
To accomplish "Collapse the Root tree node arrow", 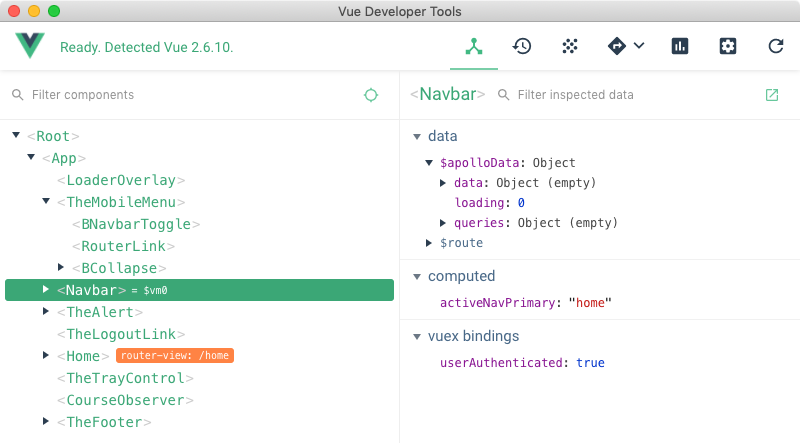I will pos(16,135).
